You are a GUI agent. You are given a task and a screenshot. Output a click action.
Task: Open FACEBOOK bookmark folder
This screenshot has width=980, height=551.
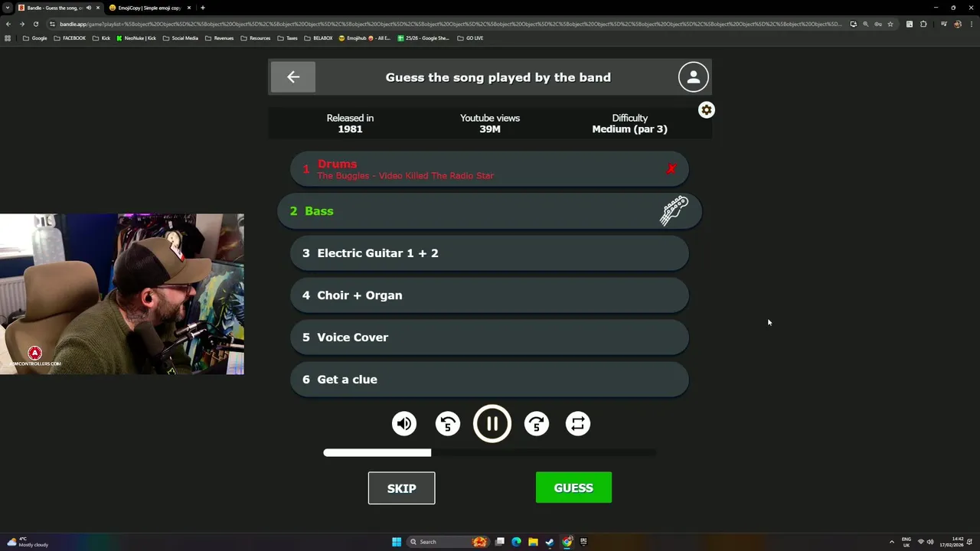[70, 38]
